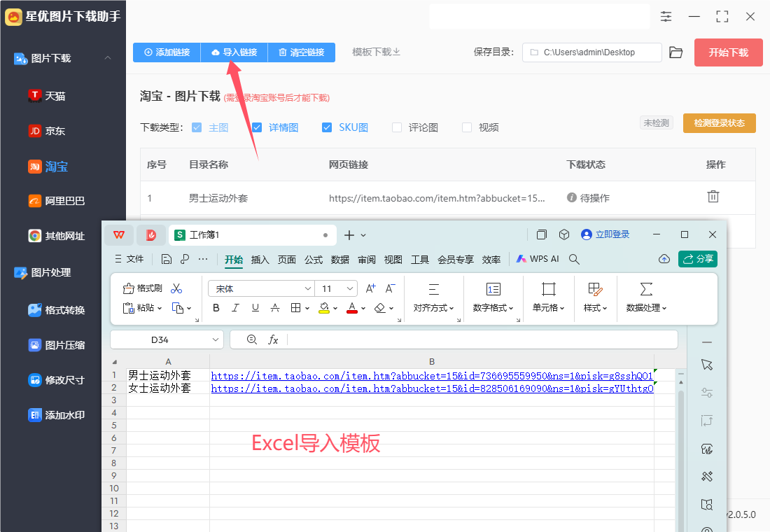Click the cut scissors icon in WPS
The width and height of the screenshot is (770, 532).
pyautogui.click(x=176, y=288)
